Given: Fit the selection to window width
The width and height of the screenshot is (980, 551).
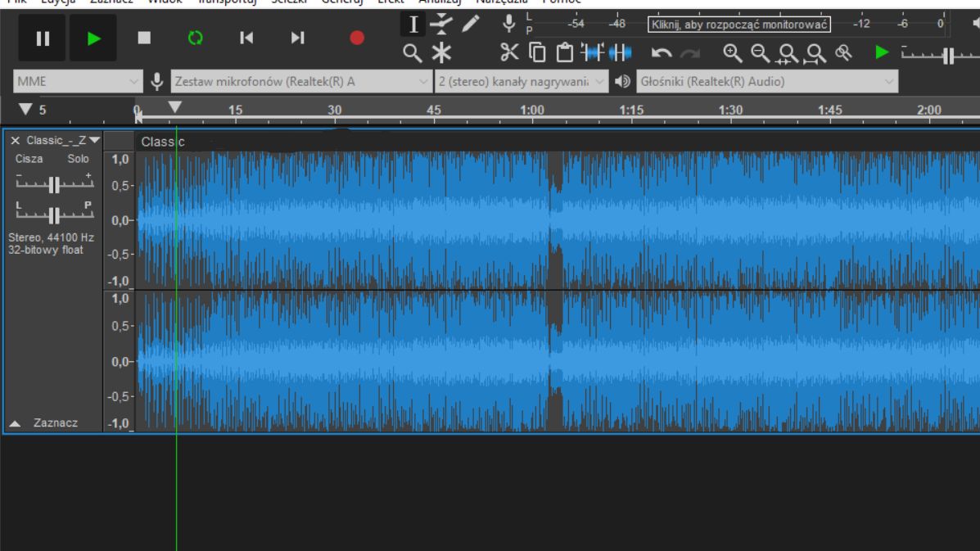Looking at the screenshot, I should 788,54.
